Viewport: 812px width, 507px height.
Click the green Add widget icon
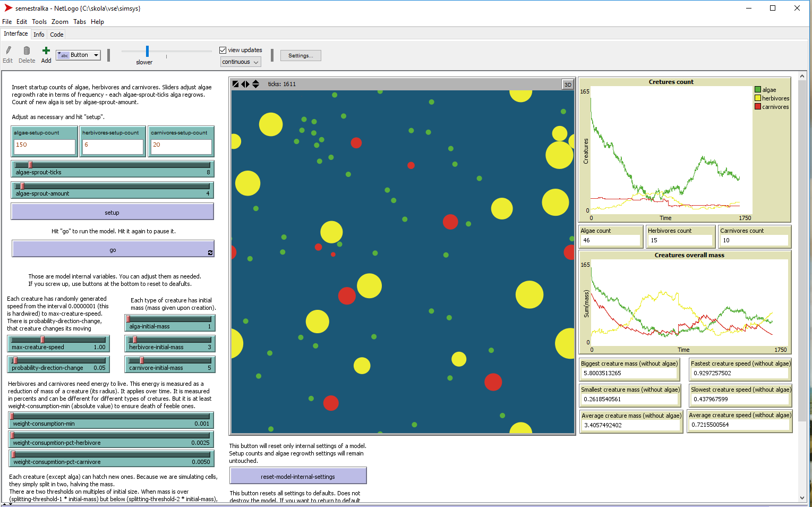click(x=46, y=52)
